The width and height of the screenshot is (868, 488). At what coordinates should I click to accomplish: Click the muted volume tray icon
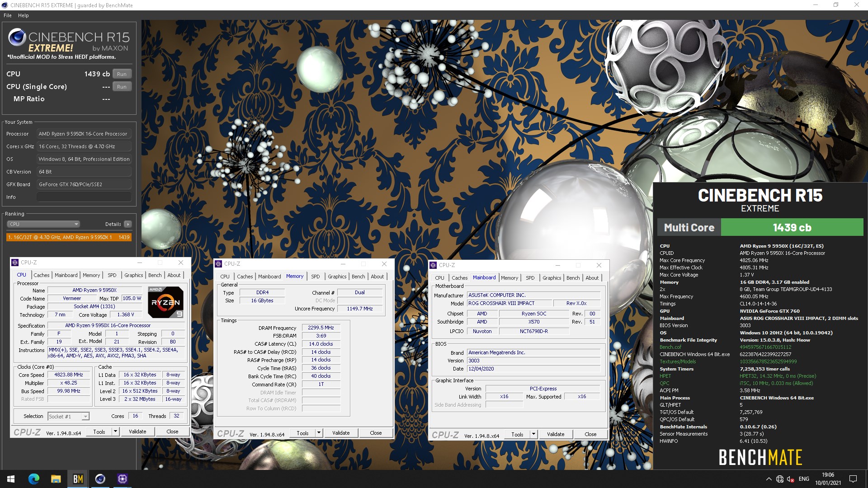(791, 479)
